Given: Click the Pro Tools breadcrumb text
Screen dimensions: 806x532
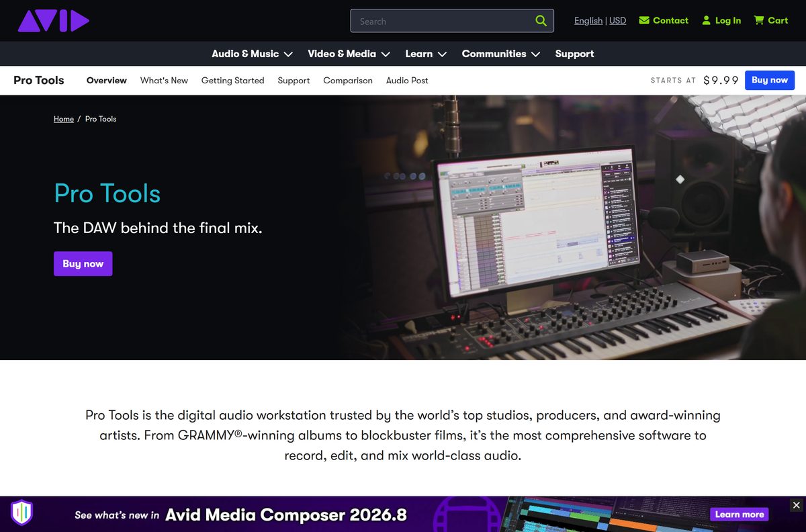Looking at the screenshot, I should (x=101, y=119).
